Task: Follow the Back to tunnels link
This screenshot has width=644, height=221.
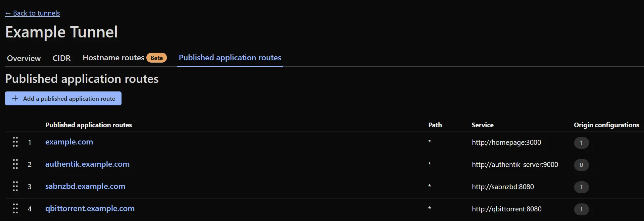Action: point(32,13)
